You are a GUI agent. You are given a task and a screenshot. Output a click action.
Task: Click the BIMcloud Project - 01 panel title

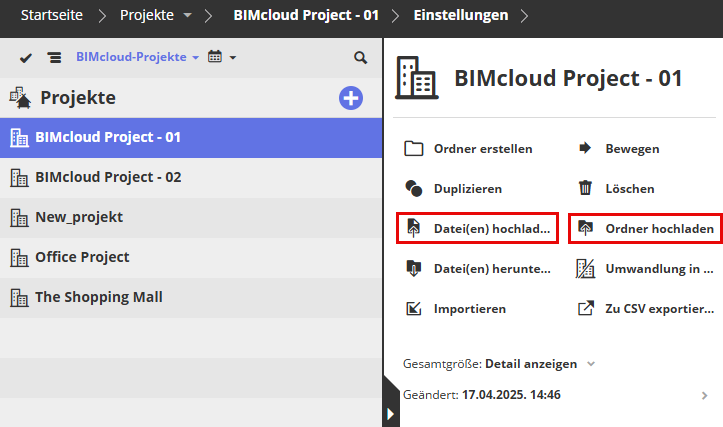click(568, 78)
